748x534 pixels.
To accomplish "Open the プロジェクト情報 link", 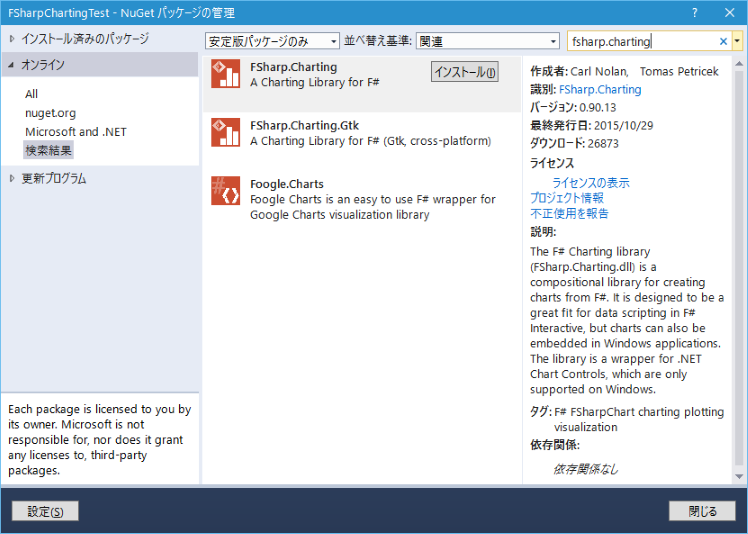I will [567, 198].
